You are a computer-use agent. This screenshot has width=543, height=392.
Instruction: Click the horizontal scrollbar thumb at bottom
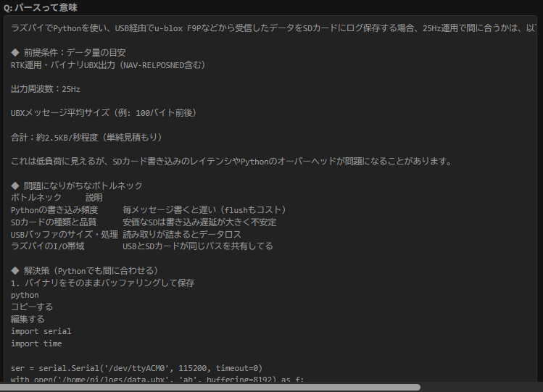[x=210, y=387]
